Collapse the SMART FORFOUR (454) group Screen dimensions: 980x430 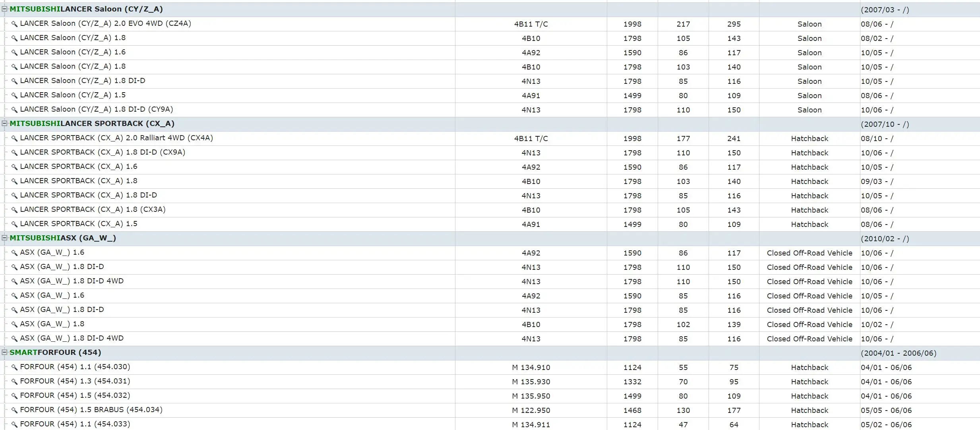[4, 352]
